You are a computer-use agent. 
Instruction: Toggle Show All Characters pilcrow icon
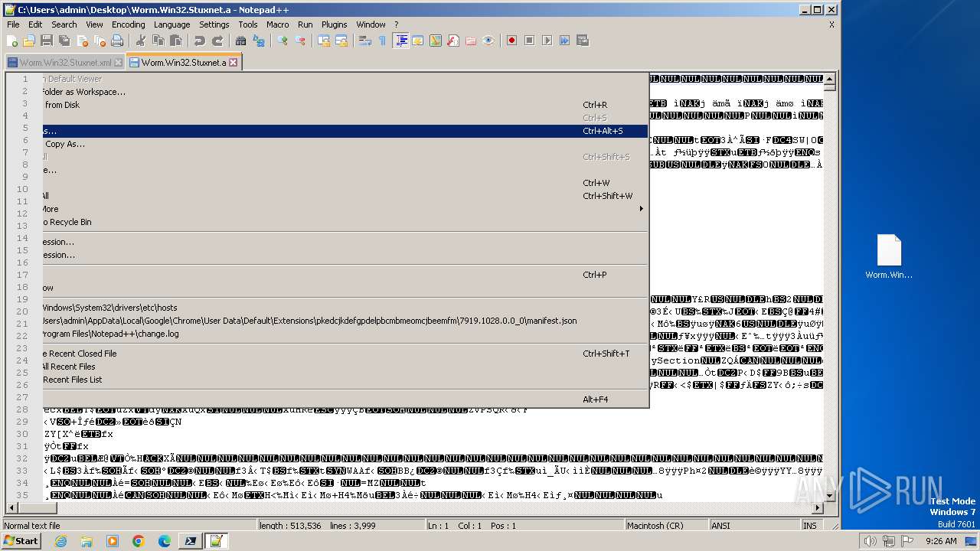(383, 41)
